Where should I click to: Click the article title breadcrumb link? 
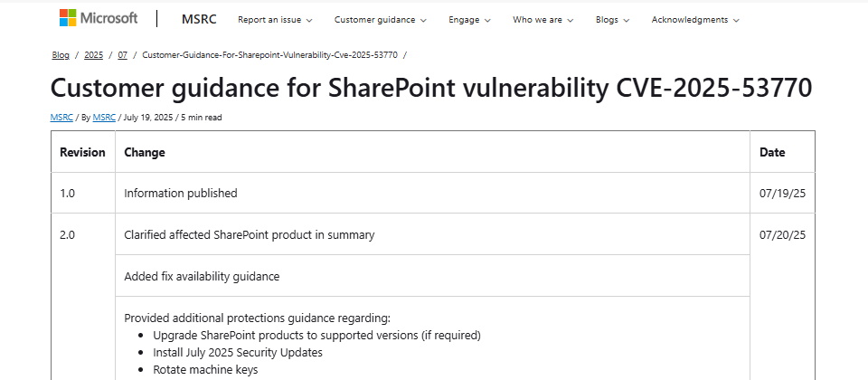click(x=269, y=55)
